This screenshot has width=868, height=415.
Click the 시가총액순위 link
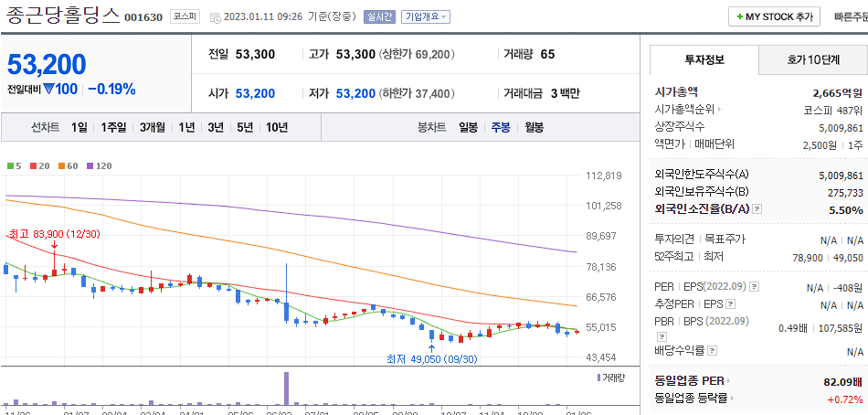[684, 110]
